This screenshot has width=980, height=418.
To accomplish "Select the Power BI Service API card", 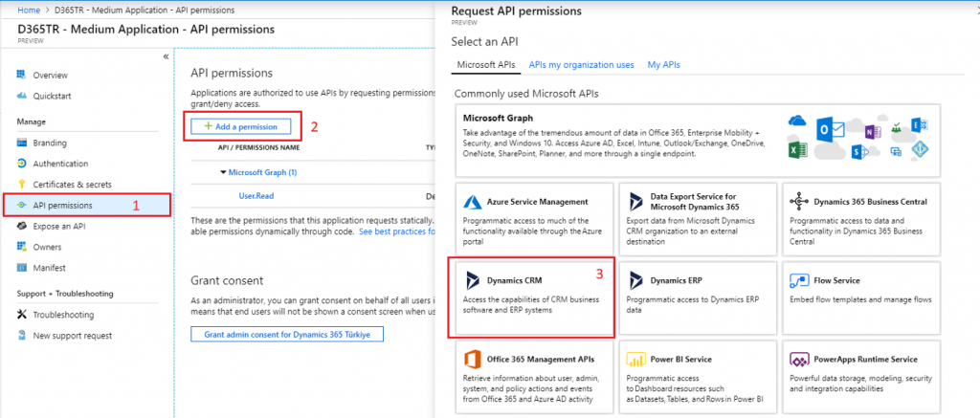I will [x=698, y=377].
